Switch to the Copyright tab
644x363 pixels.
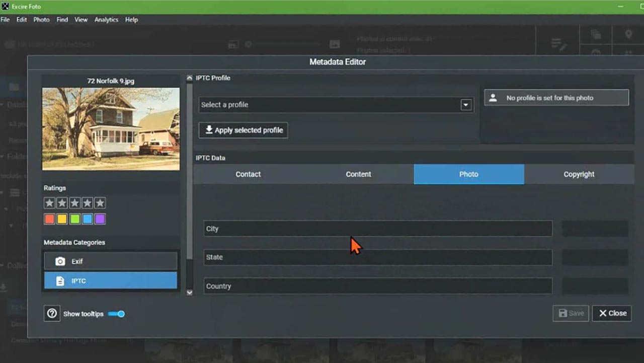click(x=579, y=174)
